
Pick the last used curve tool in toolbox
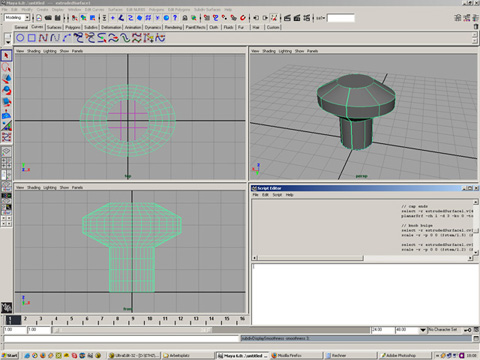point(6,137)
